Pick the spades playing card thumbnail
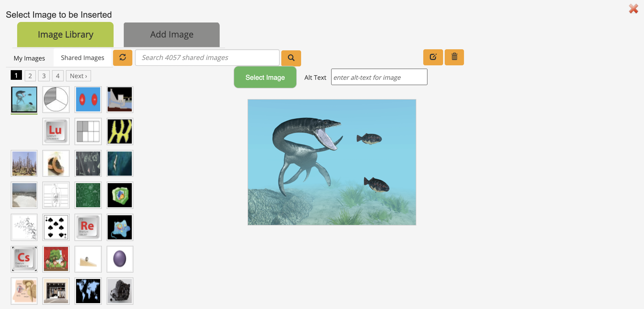This screenshot has height=309, width=644. click(56, 227)
